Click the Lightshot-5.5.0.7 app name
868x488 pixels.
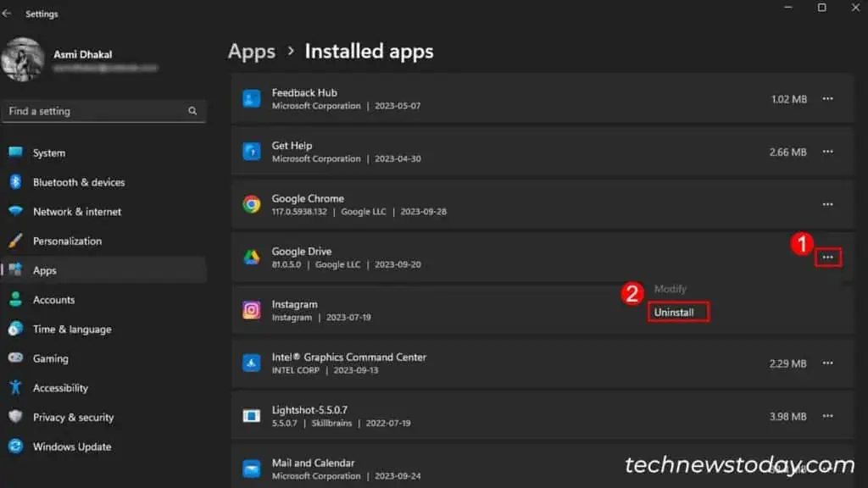pyautogui.click(x=309, y=410)
